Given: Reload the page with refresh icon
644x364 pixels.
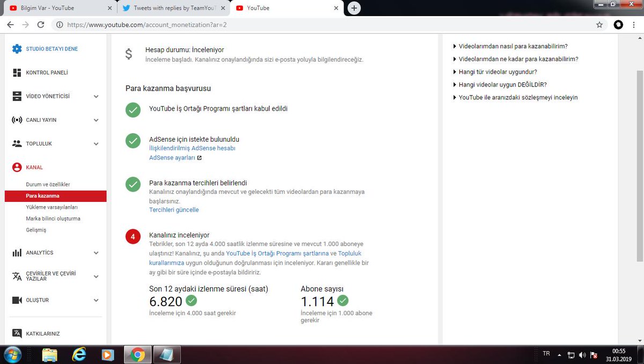Looking at the screenshot, I should click(41, 25).
